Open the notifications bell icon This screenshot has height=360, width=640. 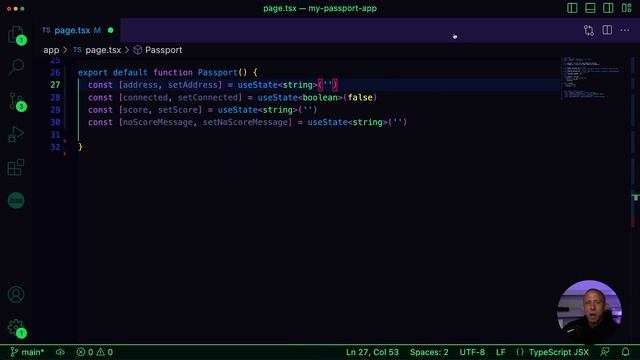click(625, 352)
